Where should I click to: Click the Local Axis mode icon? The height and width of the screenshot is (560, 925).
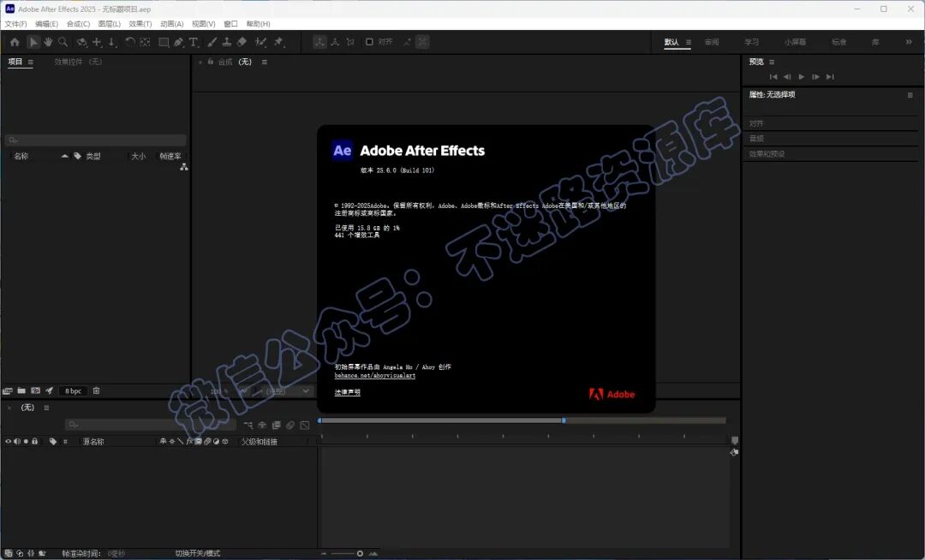coord(319,42)
